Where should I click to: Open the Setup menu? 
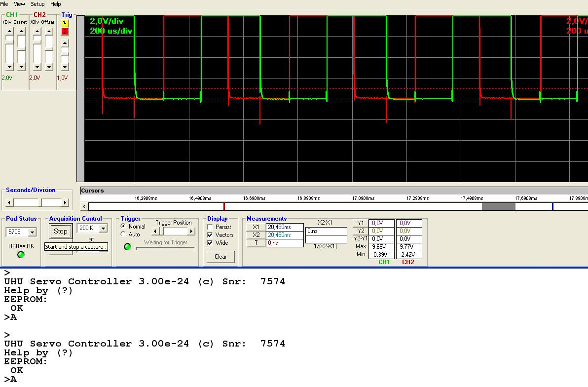pos(37,4)
